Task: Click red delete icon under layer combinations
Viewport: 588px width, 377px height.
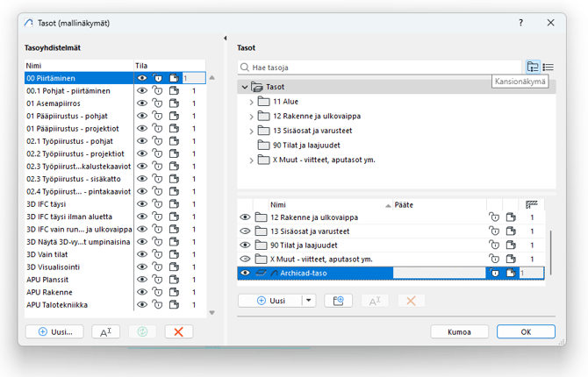Action: click(x=178, y=332)
